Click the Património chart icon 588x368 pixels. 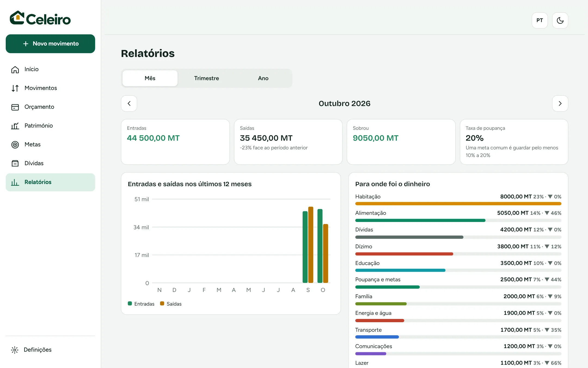click(x=15, y=126)
